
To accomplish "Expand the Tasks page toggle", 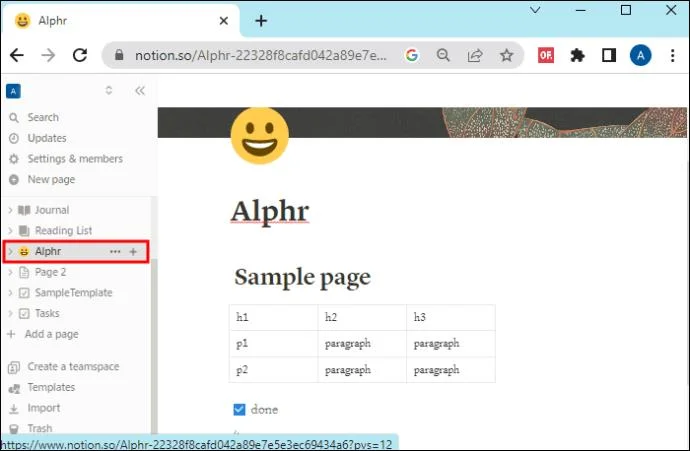I will [10, 313].
